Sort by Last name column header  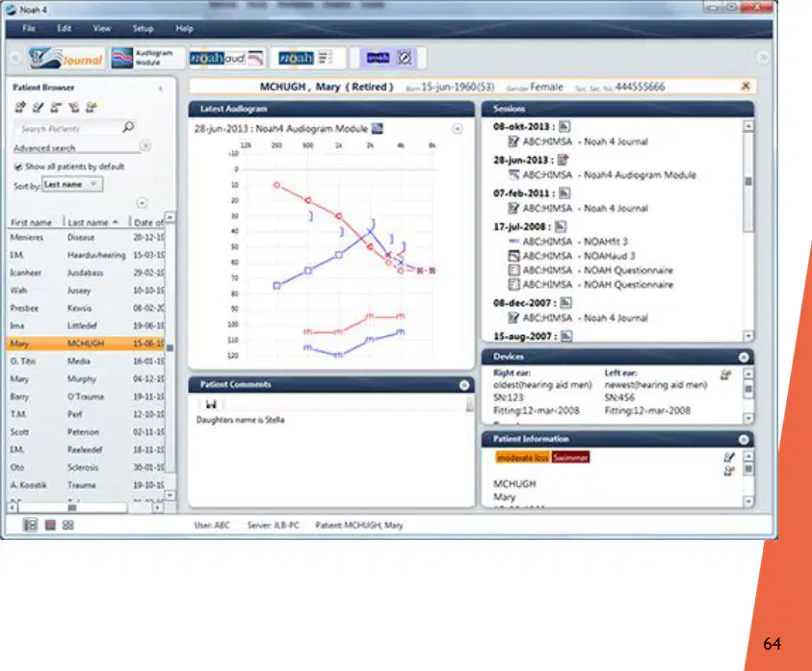[x=93, y=222]
